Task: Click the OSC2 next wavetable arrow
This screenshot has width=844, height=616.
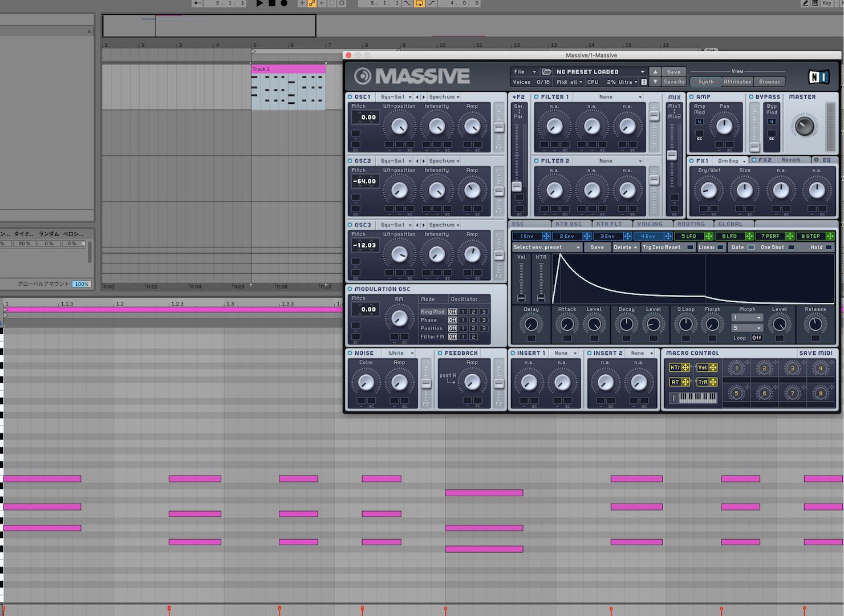Action: click(x=423, y=161)
